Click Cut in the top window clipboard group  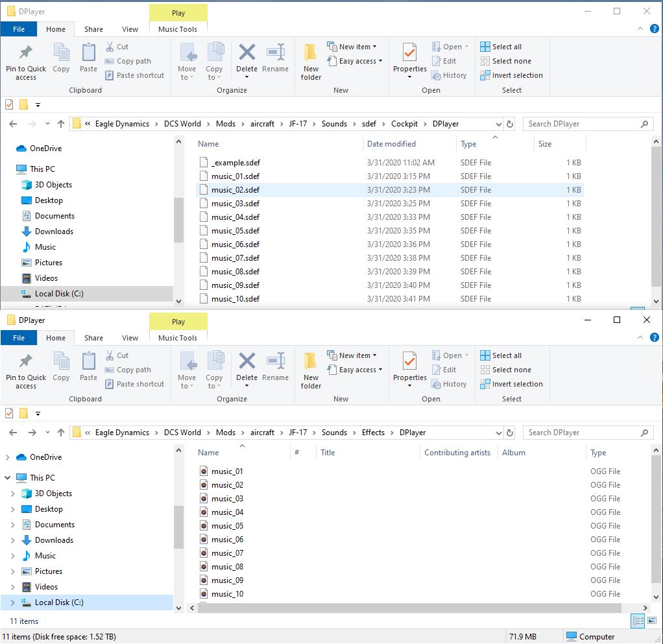(x=117, y=47)
